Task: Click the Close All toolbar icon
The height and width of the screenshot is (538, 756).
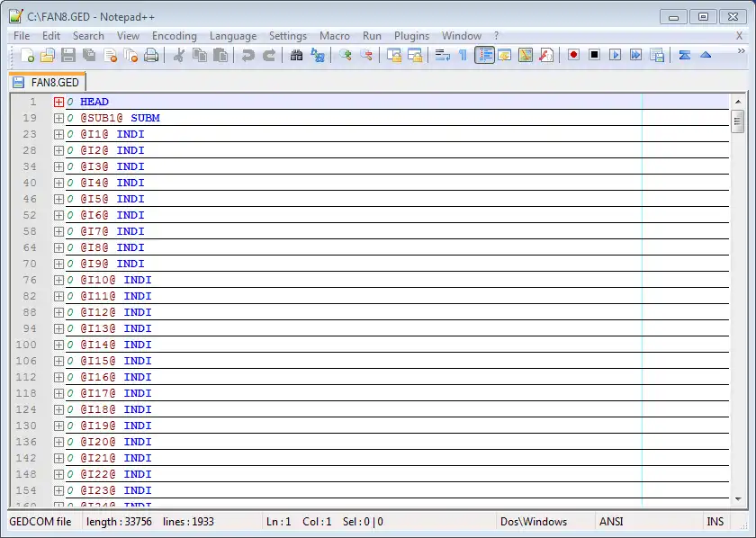Action: coord(130,56)
